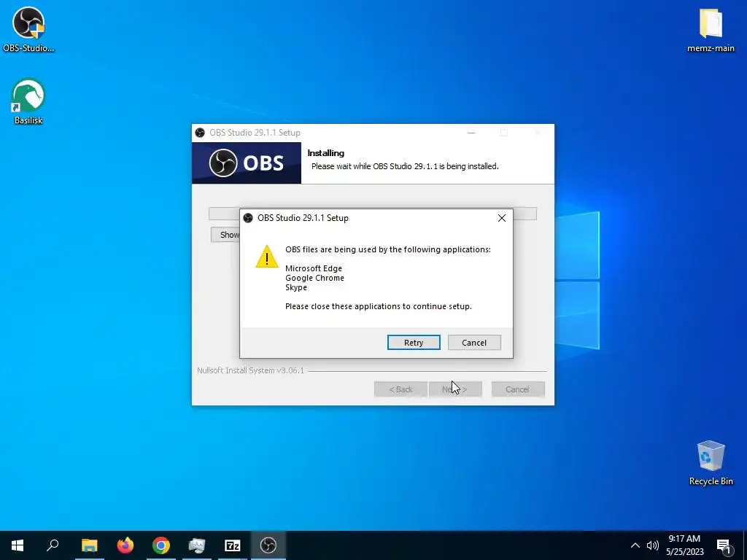Click the 'Installing' heading in the installer
This screenshot has height=560, width=747.
click(326, 153)
